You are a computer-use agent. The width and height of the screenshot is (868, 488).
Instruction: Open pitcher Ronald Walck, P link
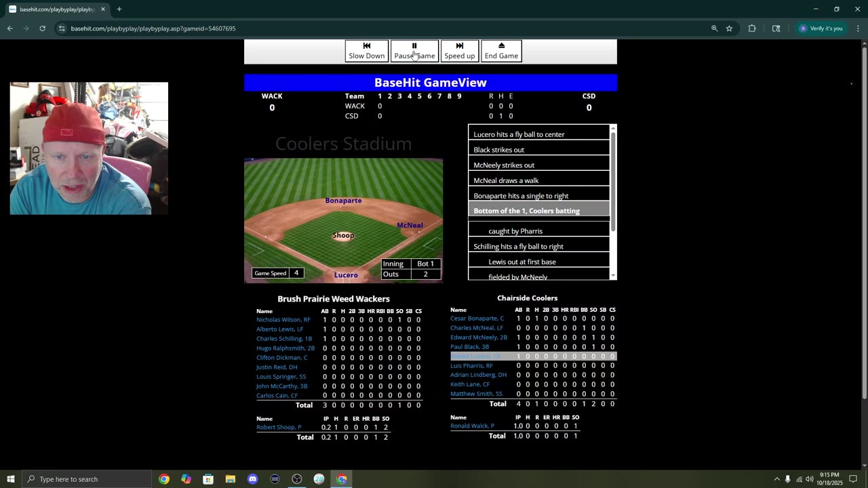472,426
